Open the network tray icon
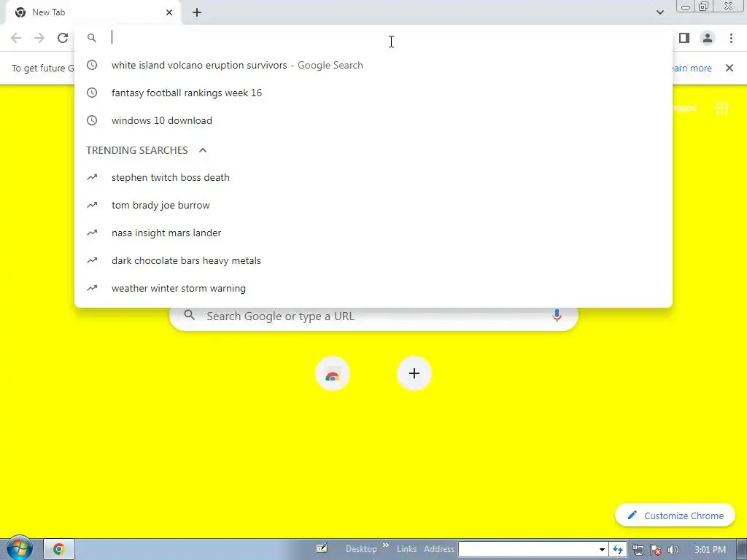747x560 pixels. [x=638, y=550]
